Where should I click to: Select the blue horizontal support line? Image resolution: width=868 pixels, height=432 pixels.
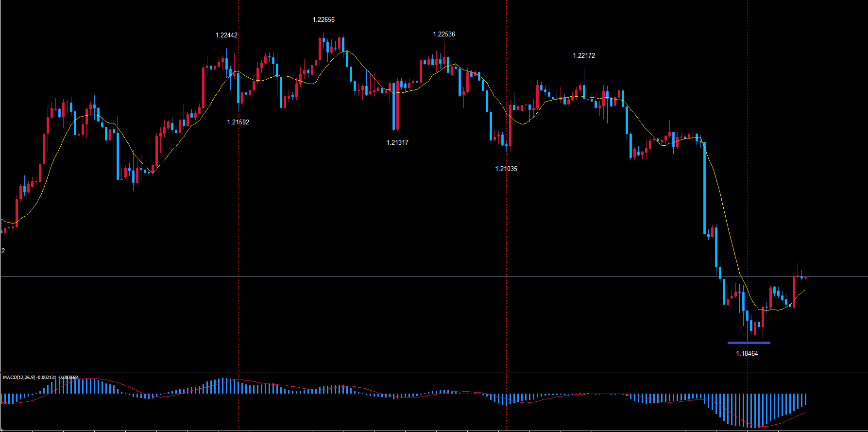[749, 343]
